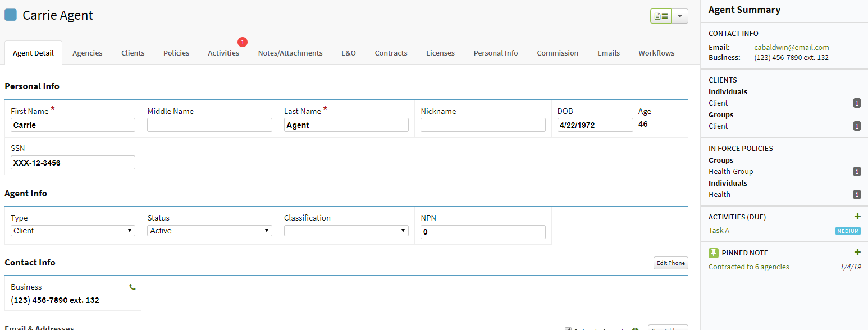Click the blue square icon beside Carrie Agent
Viewport: 868px width, 330px height.
click(10, 14)
